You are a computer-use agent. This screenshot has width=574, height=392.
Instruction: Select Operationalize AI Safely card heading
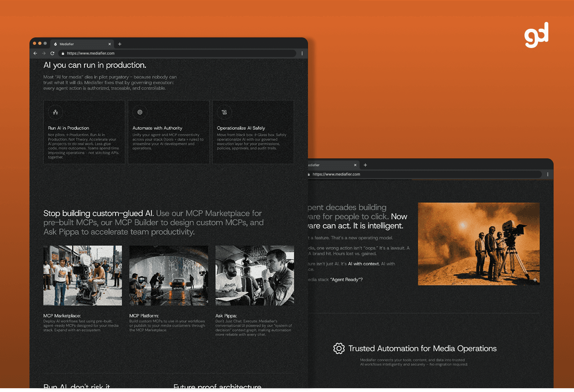click(241, 128)
